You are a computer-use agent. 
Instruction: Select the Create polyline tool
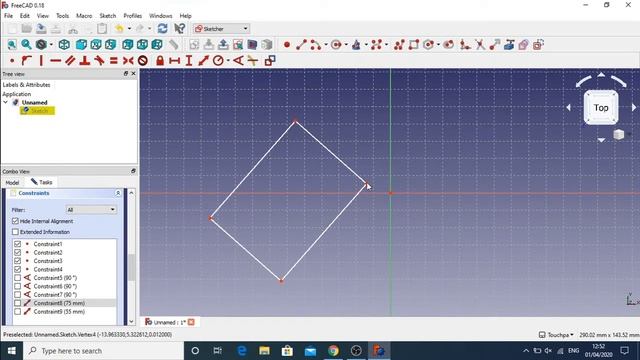[x=399, y=44]
